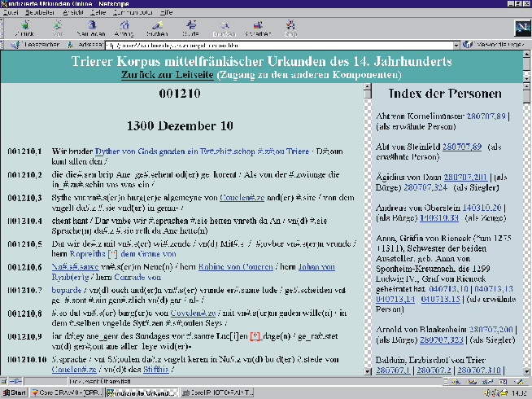
Task: Click the document frame scrollbar down arrow
Action: [x=368, y=371]
